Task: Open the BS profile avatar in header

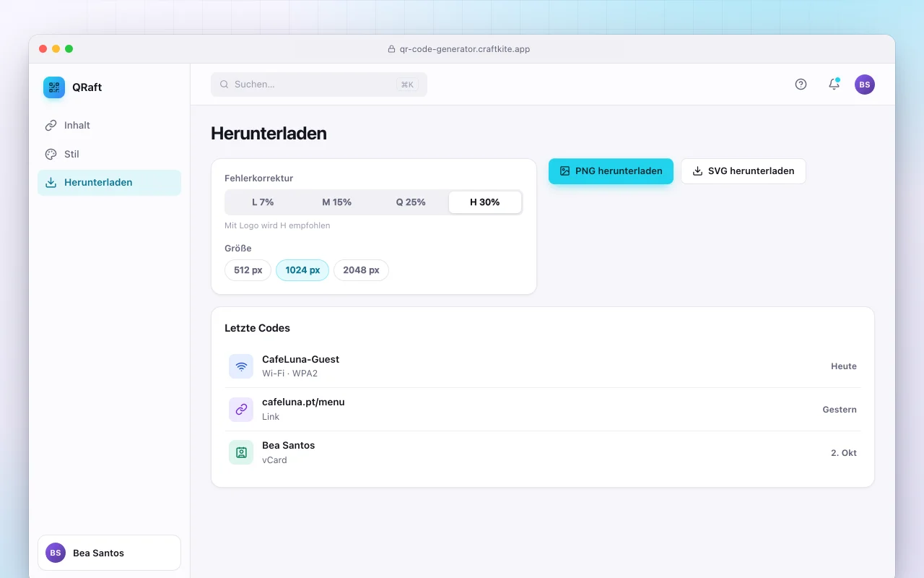Action: point(865,85)
